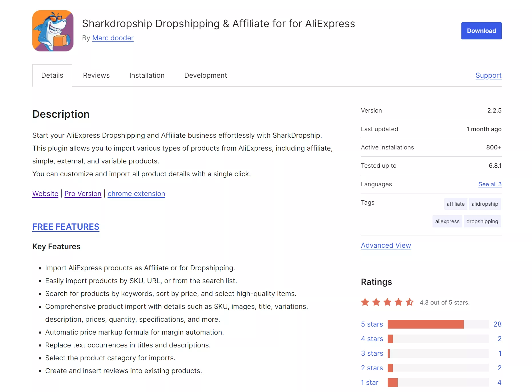Click the 4 count for 1 star
This screenshot has height=392, width=532.
click(x=499, y=383)
